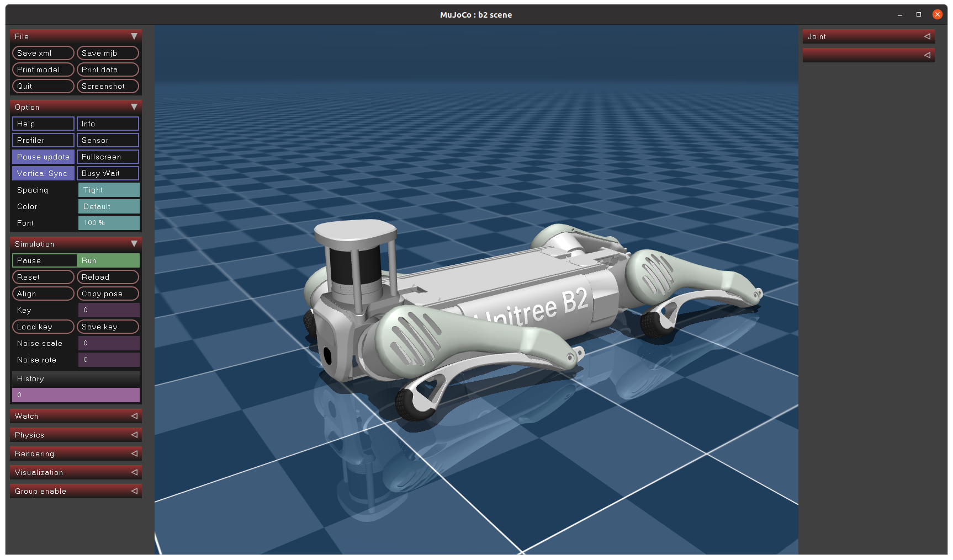Click the Key value field
The image size is (953, 560).
pyautogui.click(x=109, y=310)
